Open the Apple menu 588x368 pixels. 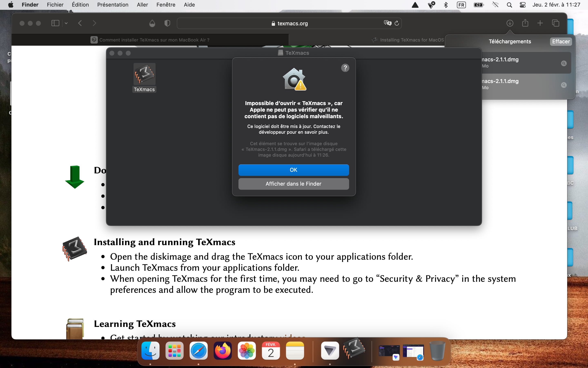[11, 5]
